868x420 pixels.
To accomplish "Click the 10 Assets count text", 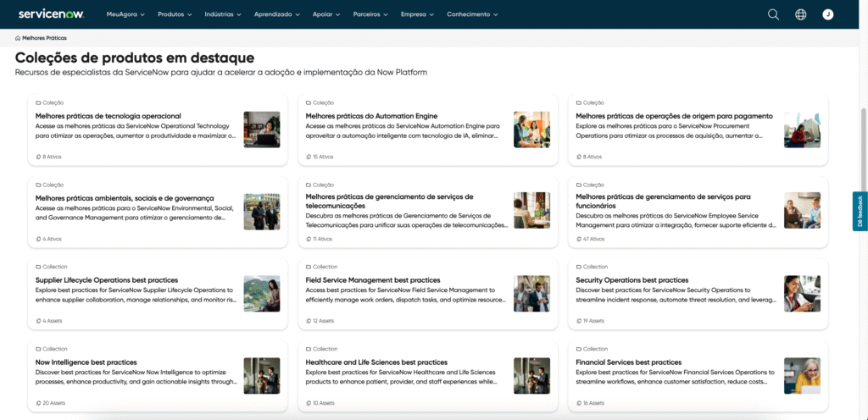I will point(323,403).
